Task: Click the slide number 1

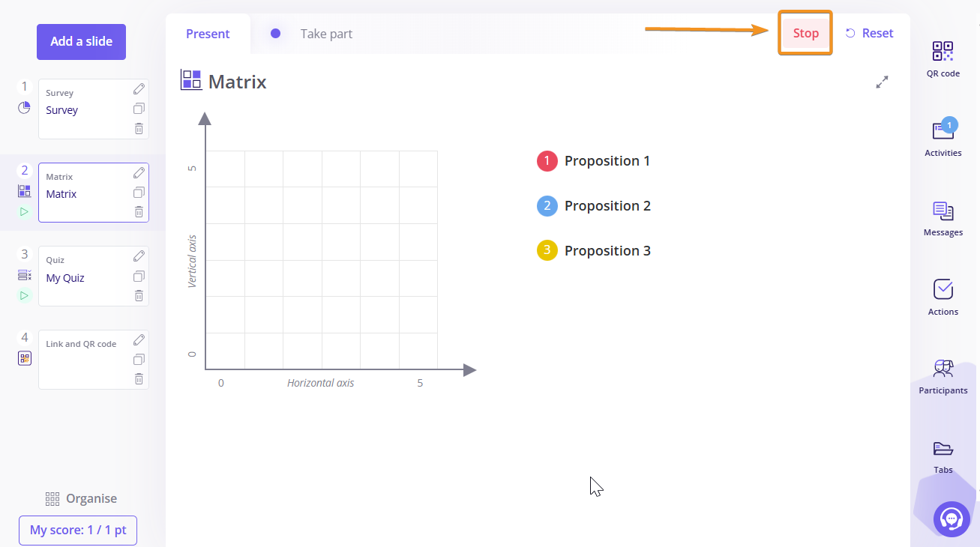Action: [x=24, y=86]
